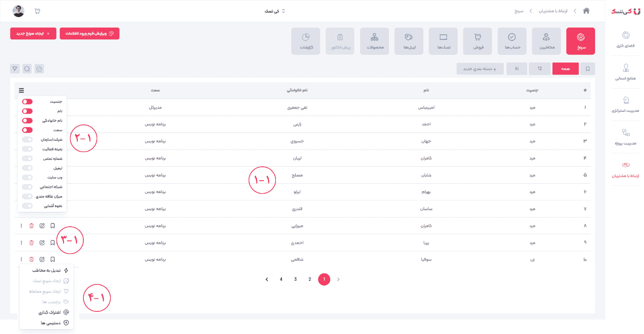Disable the جنسیت column toggle

[27, 102]
